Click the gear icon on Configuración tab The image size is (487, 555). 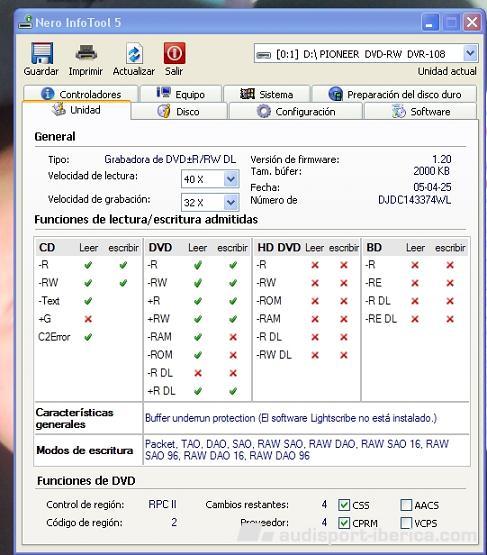264,111
